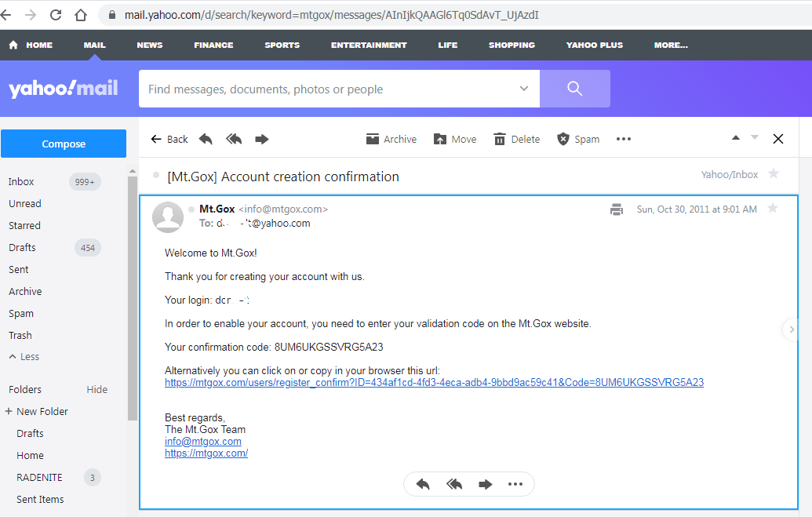The image size is (812, 517).
Task: Click the magnifier search button
Action: pyautogui.click(x=575, y=89)
